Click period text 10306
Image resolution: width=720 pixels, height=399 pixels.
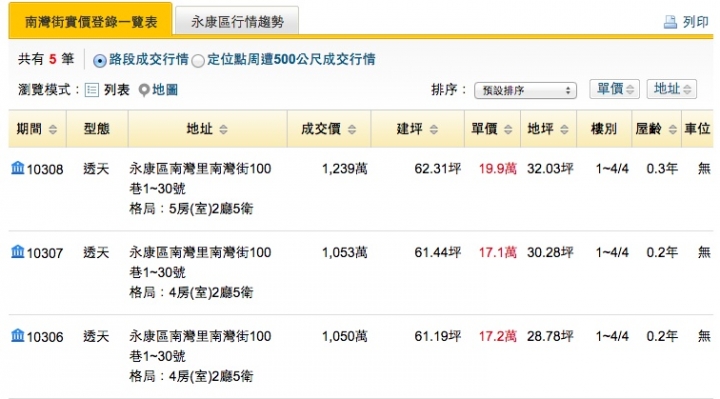click(x=45, y=337)
